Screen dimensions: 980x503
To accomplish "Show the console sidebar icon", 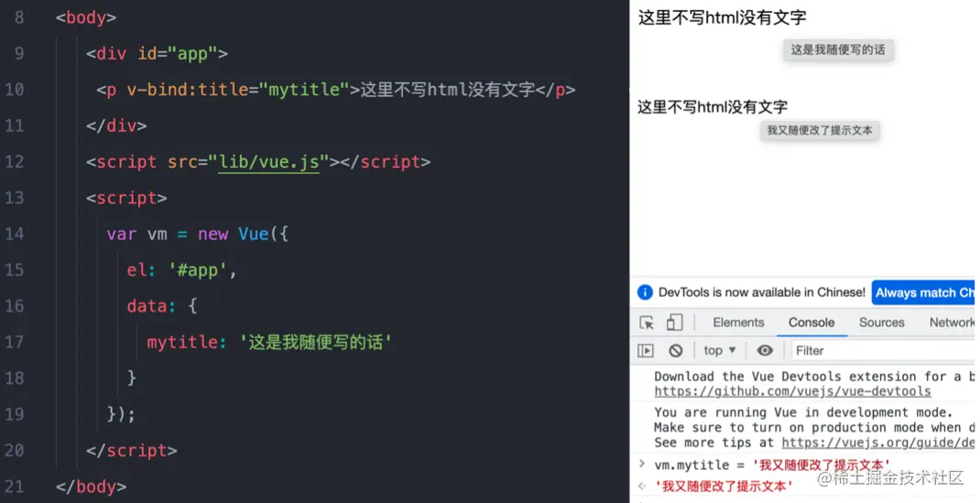I will coord(645,351).
